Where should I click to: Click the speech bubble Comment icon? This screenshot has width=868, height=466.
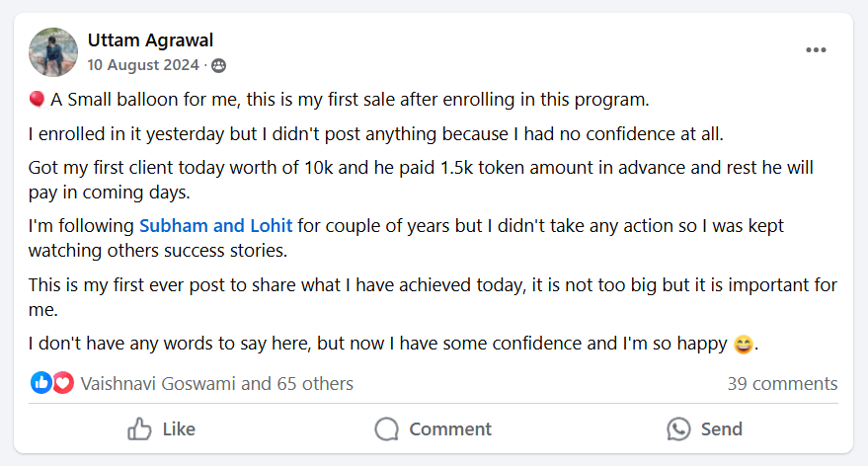coord(387,429)
